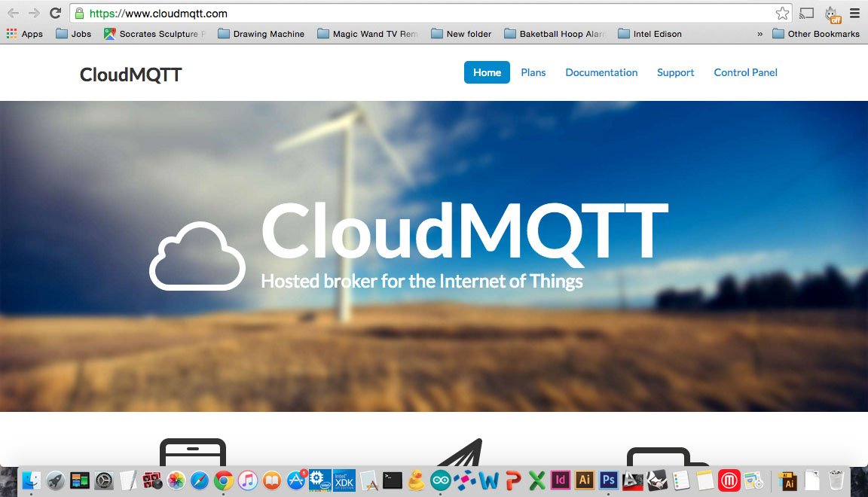Open the Baketball Hoop Alarm bookmark folder
Image resolution: width=868 pixels, height=497 pixels.
point(555,34)
